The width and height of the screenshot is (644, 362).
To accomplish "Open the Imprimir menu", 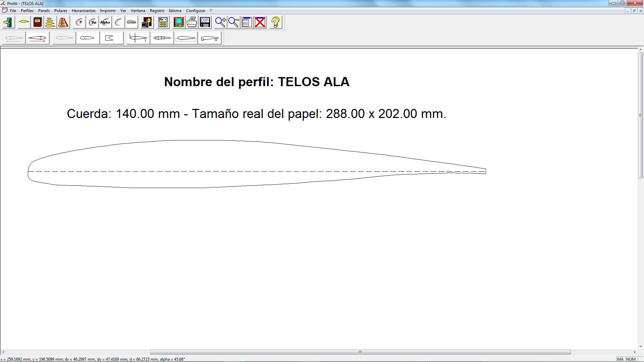I will (108, 11).
